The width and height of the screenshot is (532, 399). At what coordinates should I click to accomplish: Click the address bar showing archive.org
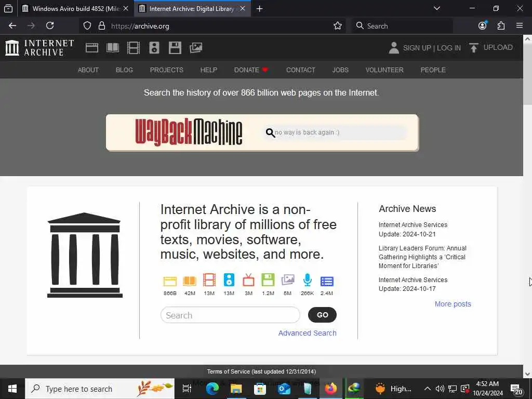(213, 26)
